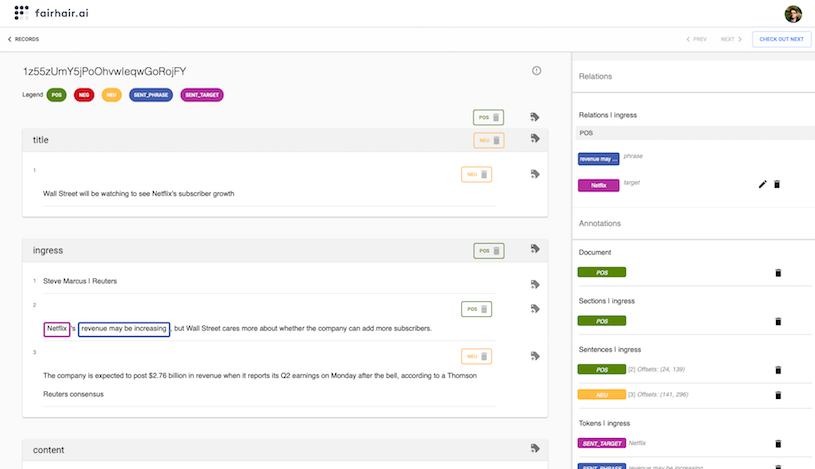
Task: Click the Sections ingress POS chip
Action: point(602,321)
